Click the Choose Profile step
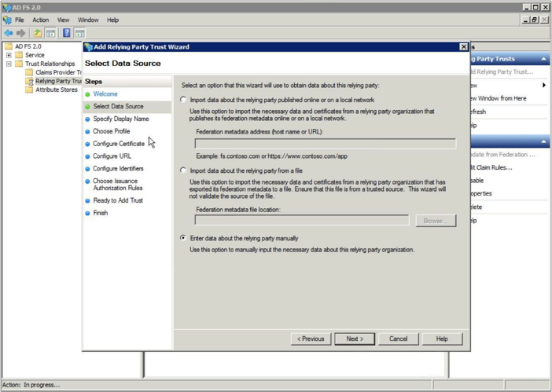 pos(111,131)
